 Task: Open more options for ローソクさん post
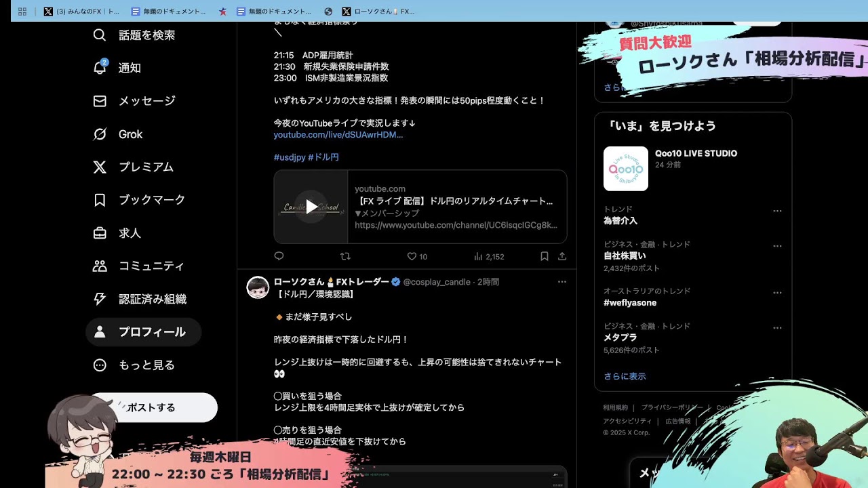[x=561, y=282]
